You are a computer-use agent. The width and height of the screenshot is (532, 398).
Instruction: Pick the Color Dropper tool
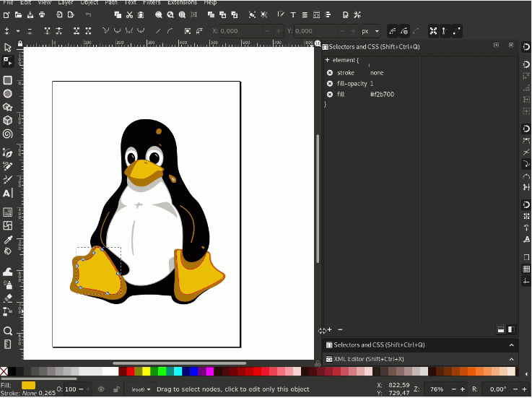point(7,240)
